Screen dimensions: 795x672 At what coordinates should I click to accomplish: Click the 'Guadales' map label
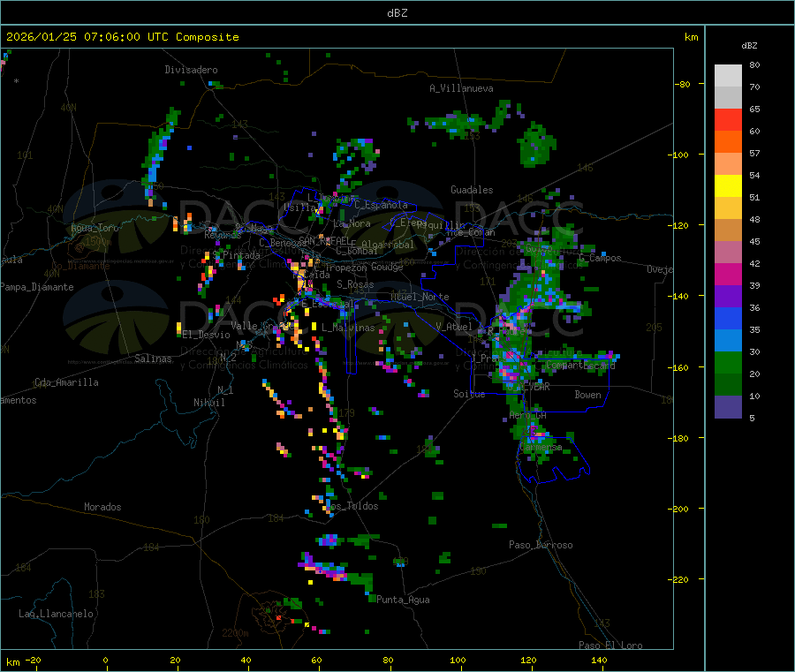(472, 190)
